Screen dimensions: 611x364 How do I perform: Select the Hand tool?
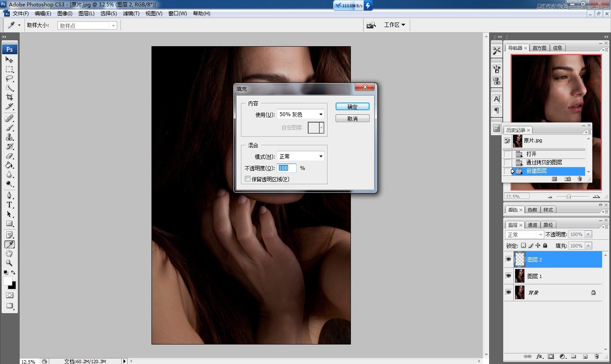9,253
